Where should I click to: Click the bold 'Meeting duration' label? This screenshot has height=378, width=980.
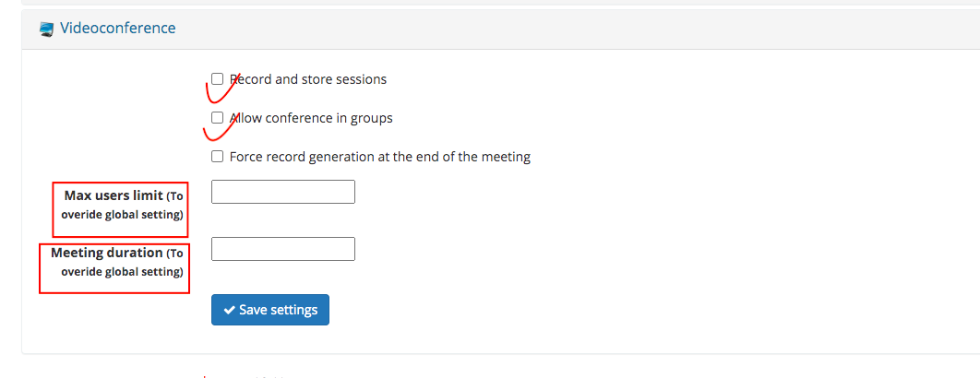(x=106, y=253)
